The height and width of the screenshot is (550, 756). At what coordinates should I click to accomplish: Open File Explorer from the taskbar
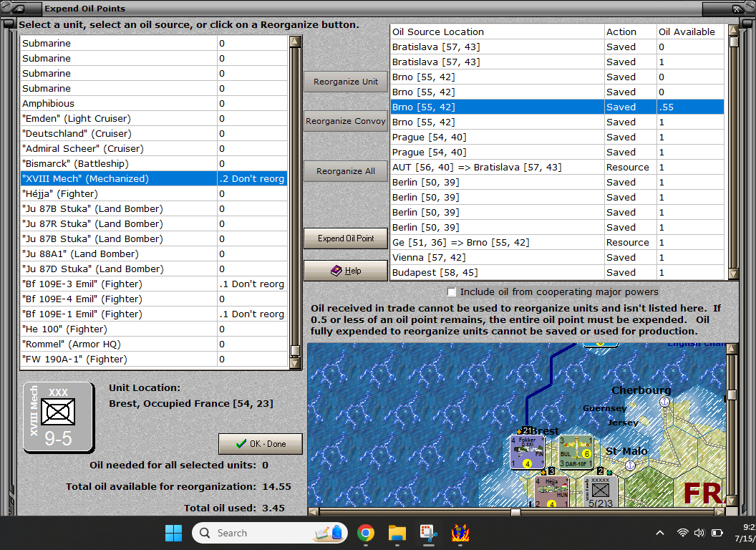397,533
